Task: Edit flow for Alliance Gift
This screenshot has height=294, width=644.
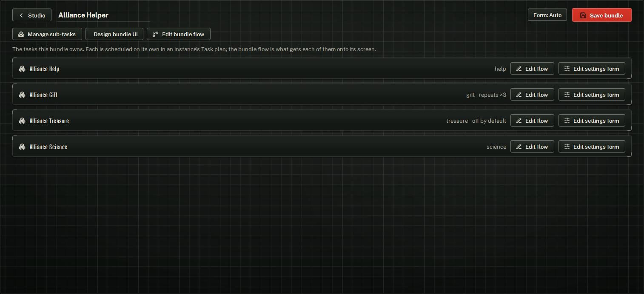Action: (532, 95)
